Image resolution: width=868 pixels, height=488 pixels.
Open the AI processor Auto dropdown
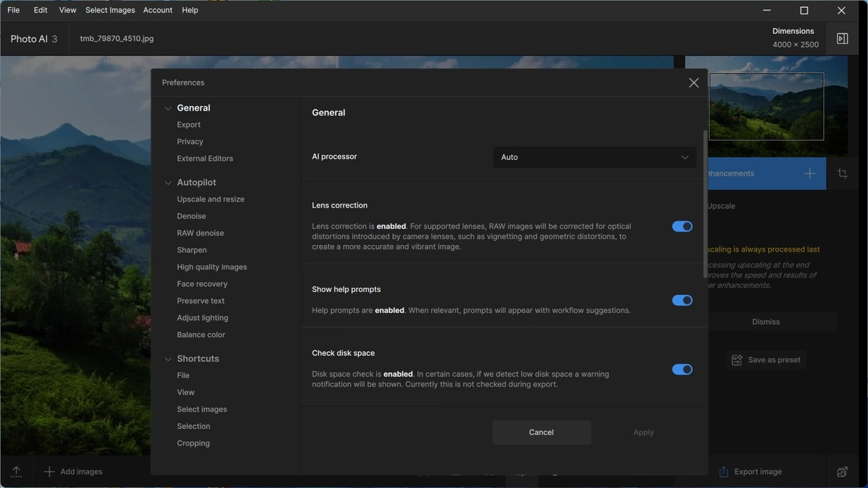coord(595,157)
